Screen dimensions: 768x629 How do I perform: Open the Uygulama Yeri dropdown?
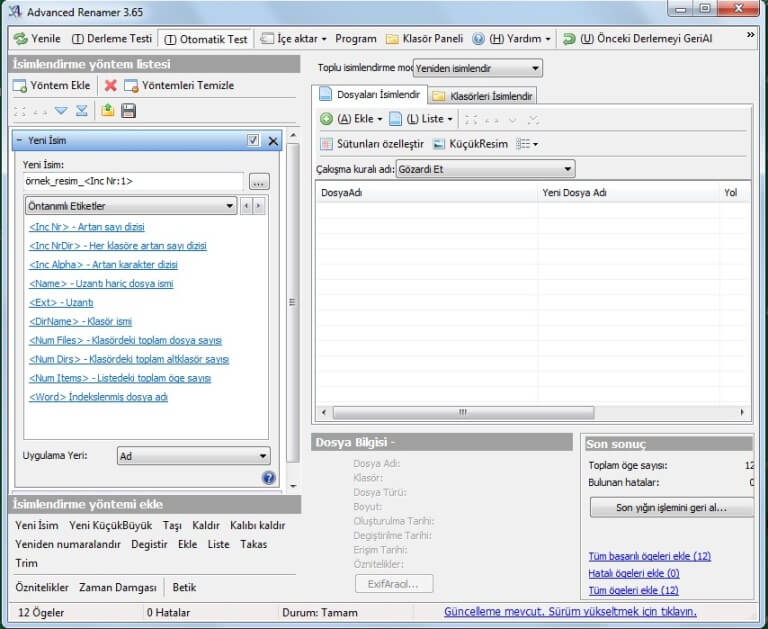193,456
